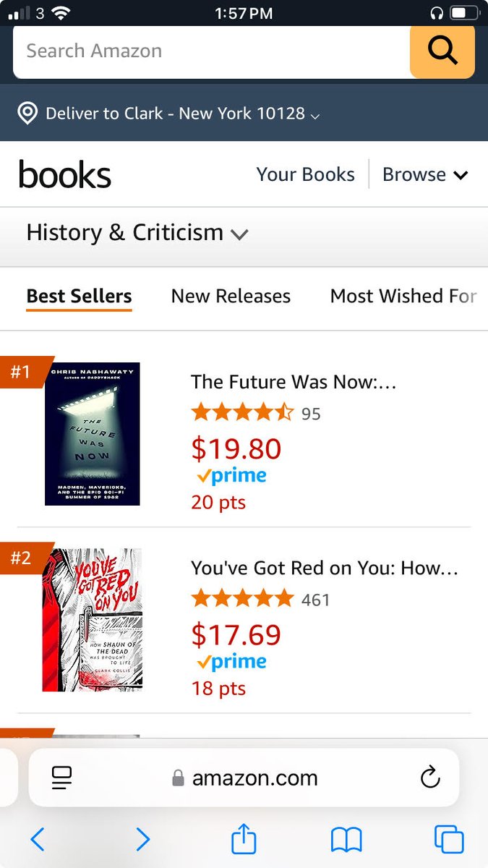Switch to Most Wished For tab
The width and height of the screenshot is (488, 868).
(x=403, y=296)
